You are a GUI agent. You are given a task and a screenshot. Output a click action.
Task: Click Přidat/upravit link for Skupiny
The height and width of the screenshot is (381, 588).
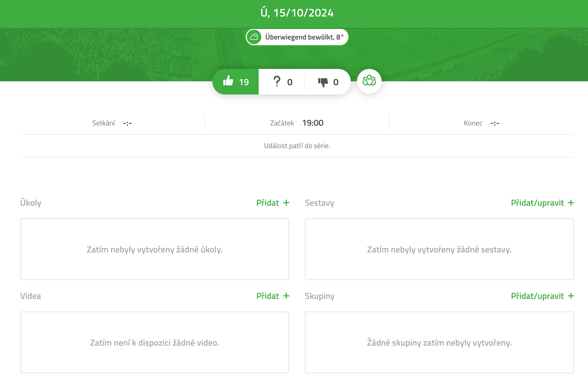537,296
